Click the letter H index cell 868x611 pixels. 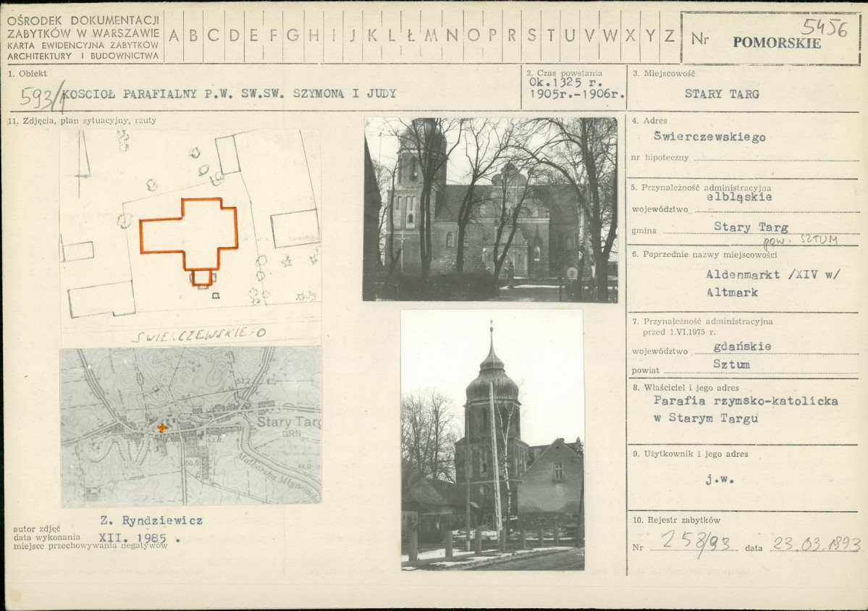click(x=313, y=36)
